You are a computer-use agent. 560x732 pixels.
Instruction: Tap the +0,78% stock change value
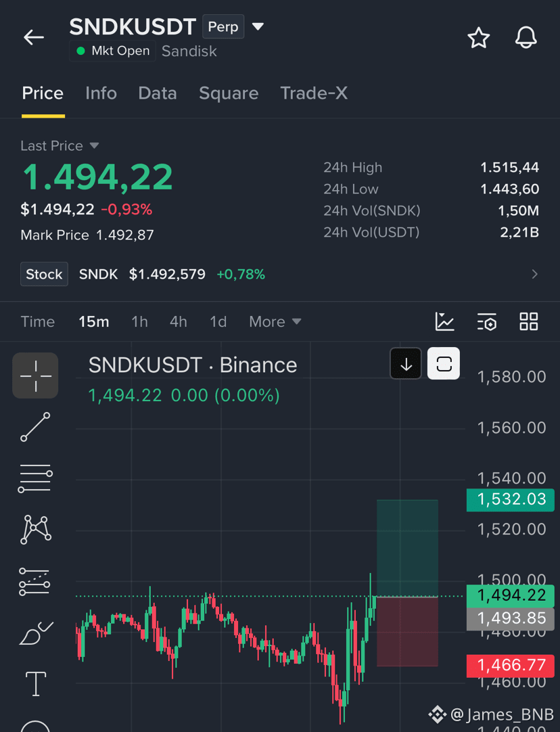coord(241,274)
